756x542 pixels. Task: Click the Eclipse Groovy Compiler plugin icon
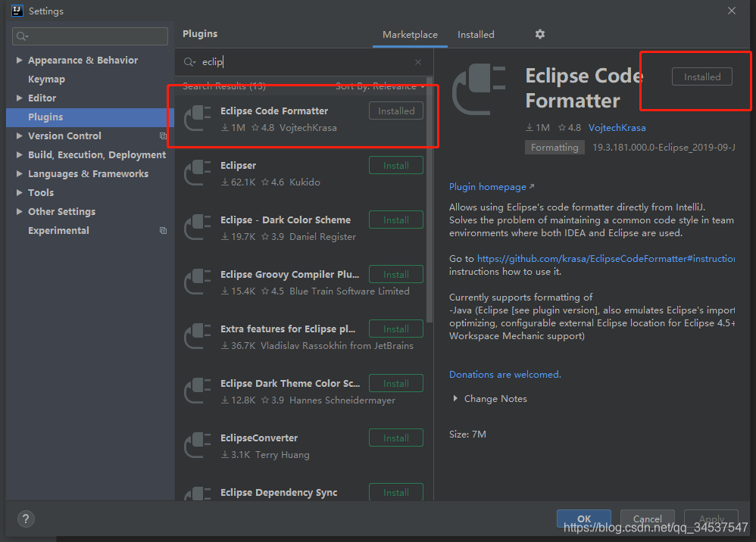coord(198,282)
